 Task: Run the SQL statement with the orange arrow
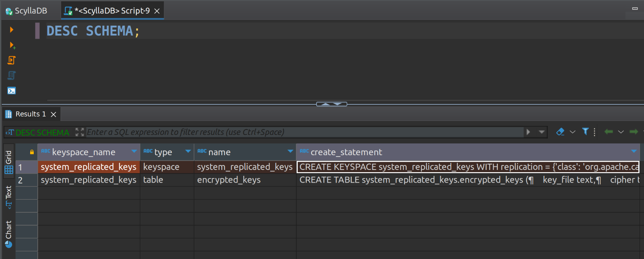[12, 30]
